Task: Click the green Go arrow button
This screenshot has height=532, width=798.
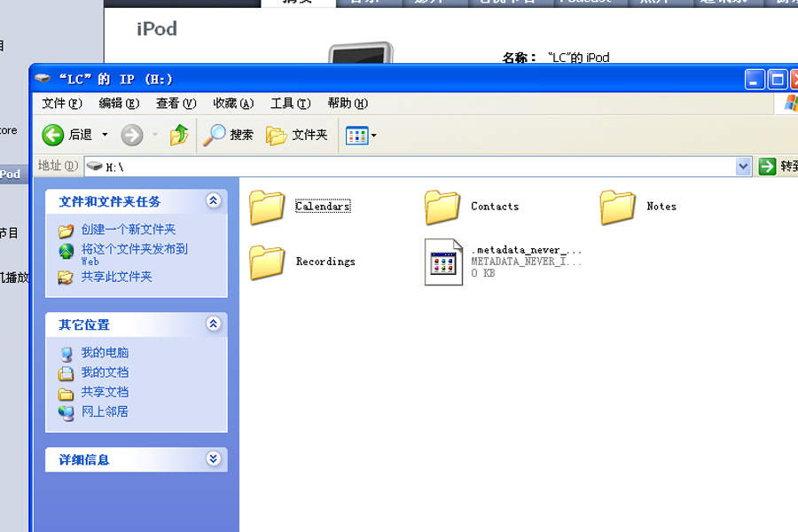Action: pyautogui.click(x=767, y=167)
